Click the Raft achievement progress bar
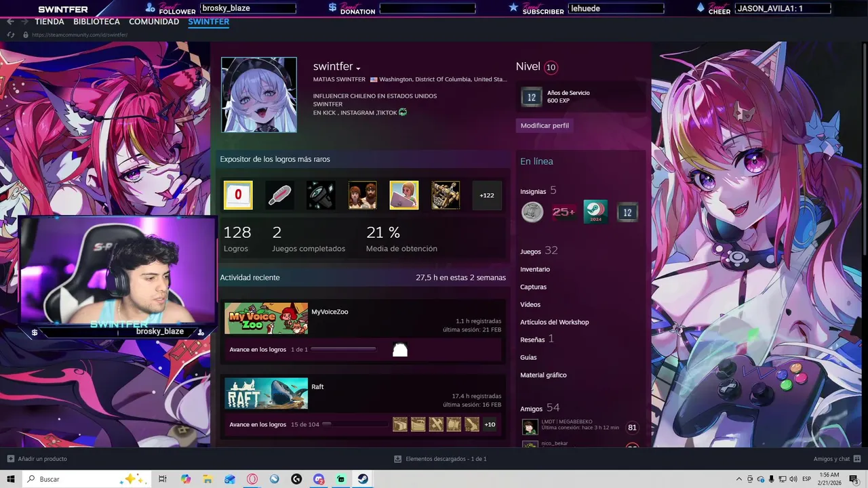Screen dimensions: 868x488 pos(355,424)
